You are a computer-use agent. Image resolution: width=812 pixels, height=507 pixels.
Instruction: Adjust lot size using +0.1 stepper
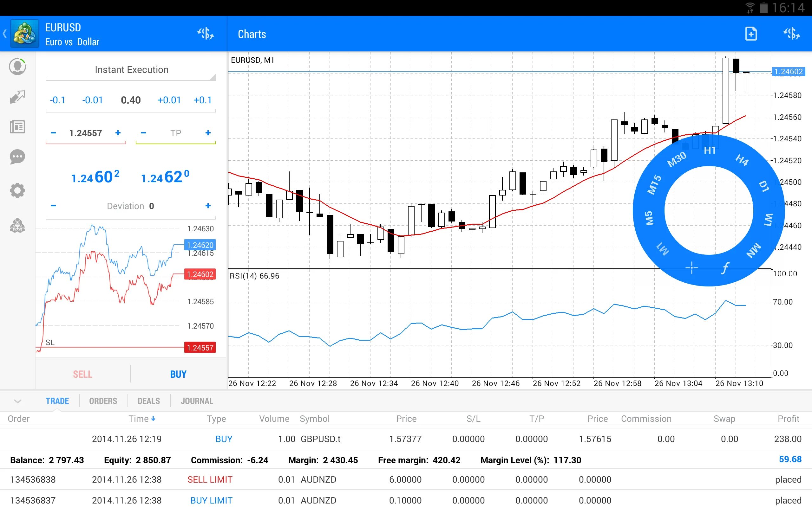click(x=203, y=100)
